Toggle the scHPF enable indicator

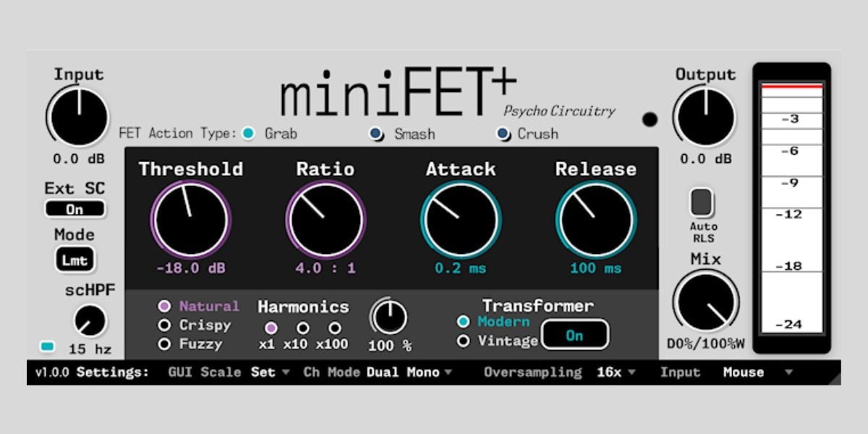tap(48, 347)
